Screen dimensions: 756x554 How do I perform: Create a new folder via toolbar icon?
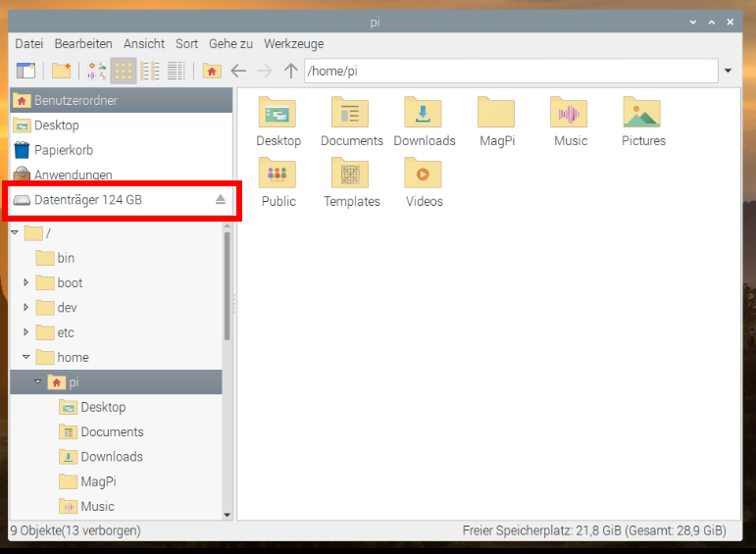click(61, 71)
